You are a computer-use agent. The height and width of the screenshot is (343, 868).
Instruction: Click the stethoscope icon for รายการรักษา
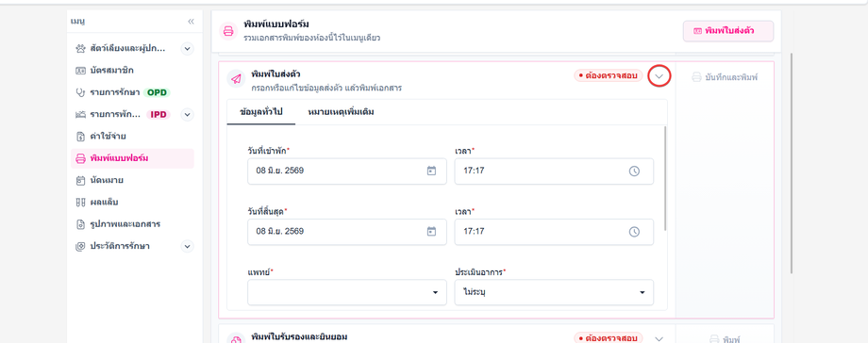(80, 92)
